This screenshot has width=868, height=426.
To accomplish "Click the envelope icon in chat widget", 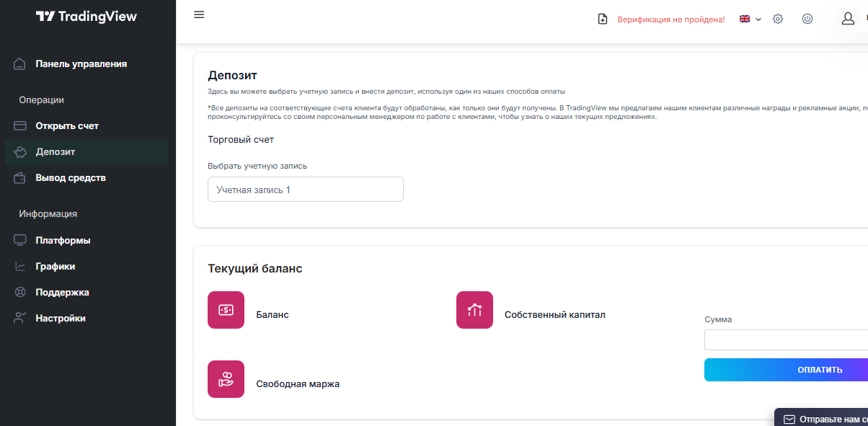I will tap(789, 419).
